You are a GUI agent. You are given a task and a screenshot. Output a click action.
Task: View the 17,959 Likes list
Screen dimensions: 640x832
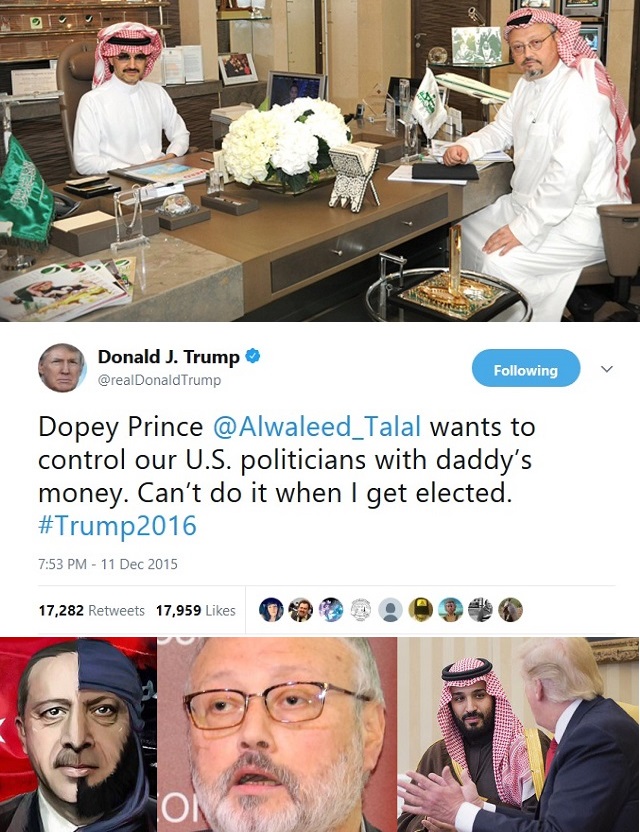195,611
